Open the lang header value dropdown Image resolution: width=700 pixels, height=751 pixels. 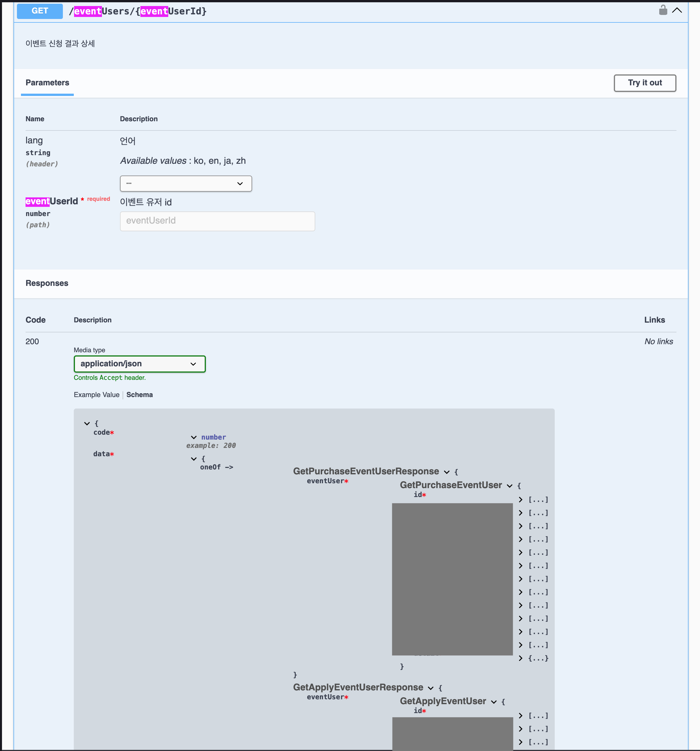coord(186,184)
